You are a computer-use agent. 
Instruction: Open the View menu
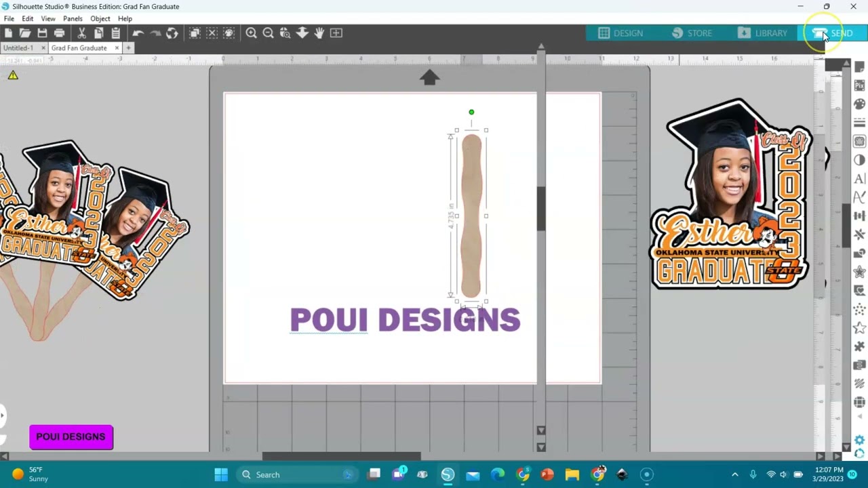(x=48, y=18)
